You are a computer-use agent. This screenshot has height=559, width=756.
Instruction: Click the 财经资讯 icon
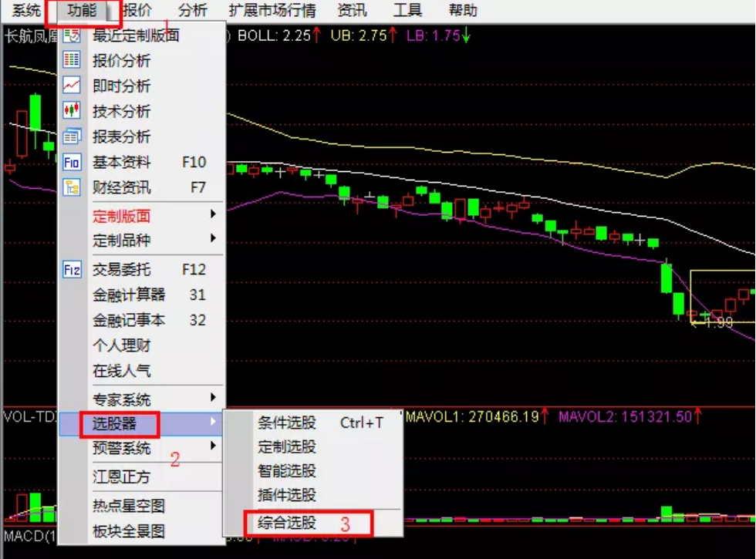[72, 187]
